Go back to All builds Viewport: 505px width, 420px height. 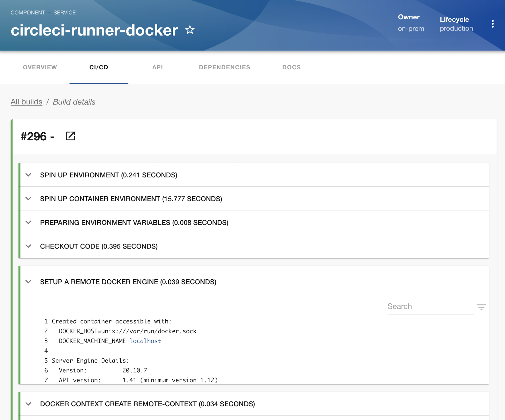tap(26, 102)
